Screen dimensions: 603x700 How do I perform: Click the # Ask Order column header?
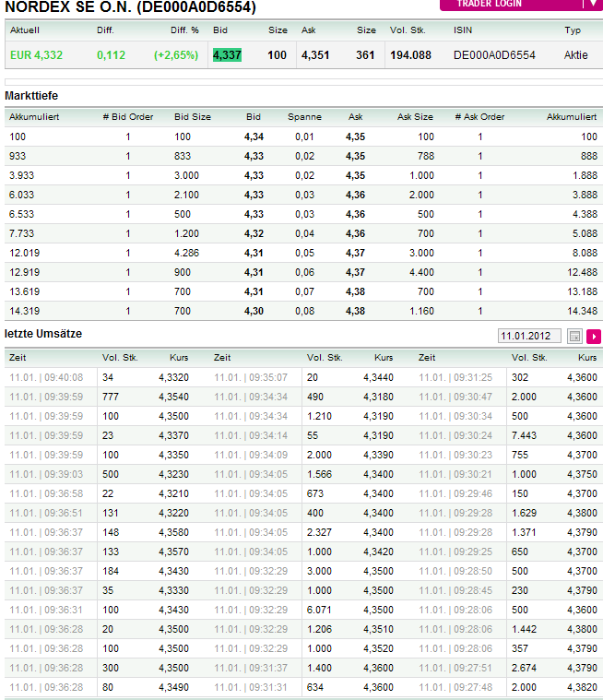point(479,117)
